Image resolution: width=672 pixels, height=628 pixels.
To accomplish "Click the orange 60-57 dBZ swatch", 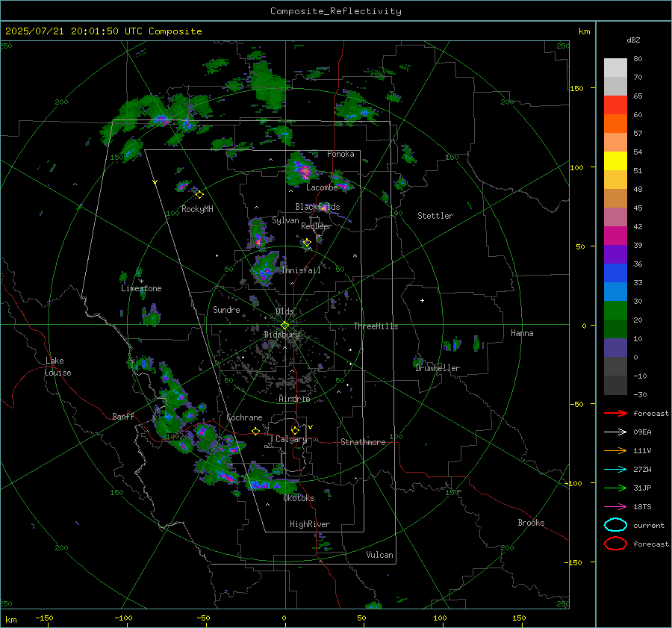I will click(615, 124).
